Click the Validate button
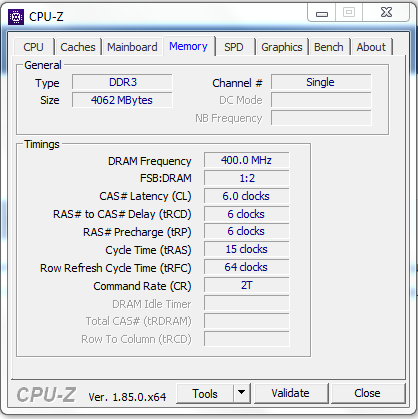 pos(291,393)
